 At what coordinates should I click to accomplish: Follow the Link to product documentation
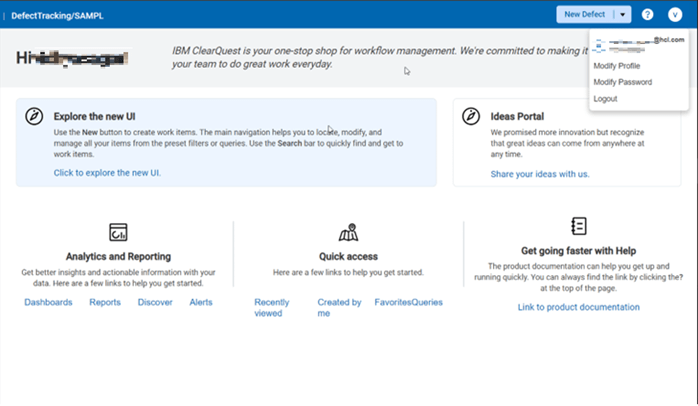tap(578, 307)
